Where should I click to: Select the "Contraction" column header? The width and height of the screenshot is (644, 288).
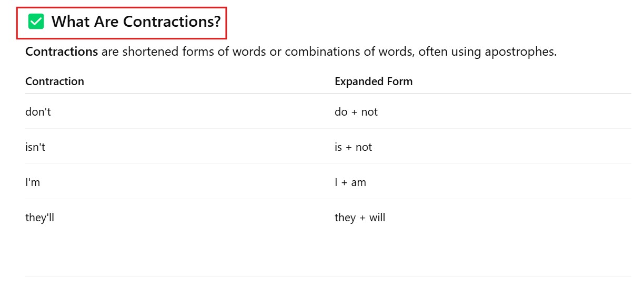[x=55, y=81]
